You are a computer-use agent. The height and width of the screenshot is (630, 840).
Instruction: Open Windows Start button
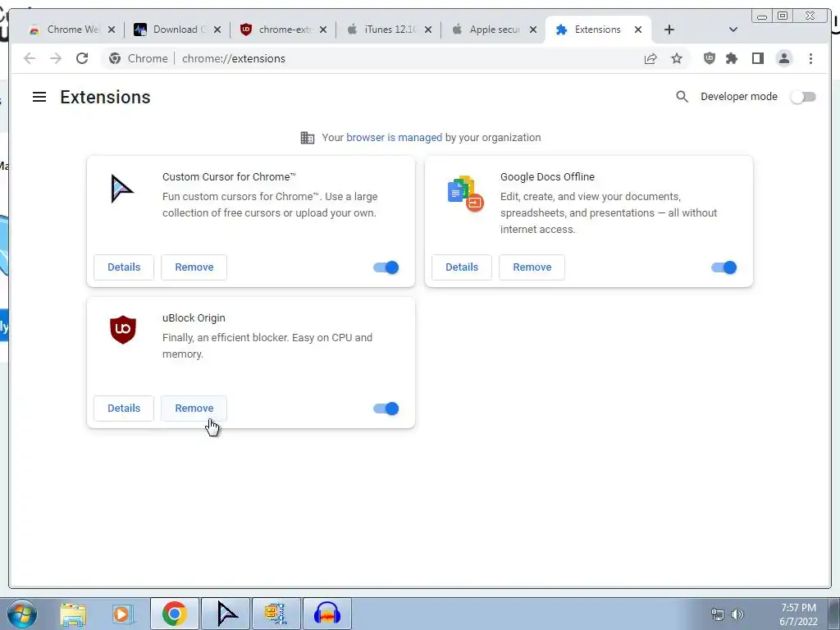coord(21,614)
